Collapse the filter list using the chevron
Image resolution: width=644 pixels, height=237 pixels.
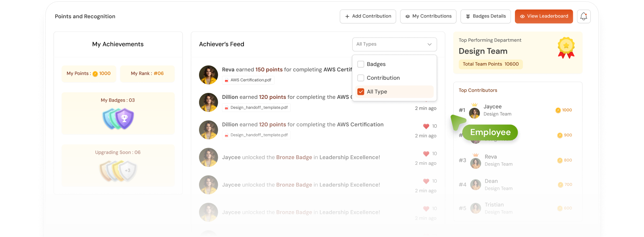(429, 44)
